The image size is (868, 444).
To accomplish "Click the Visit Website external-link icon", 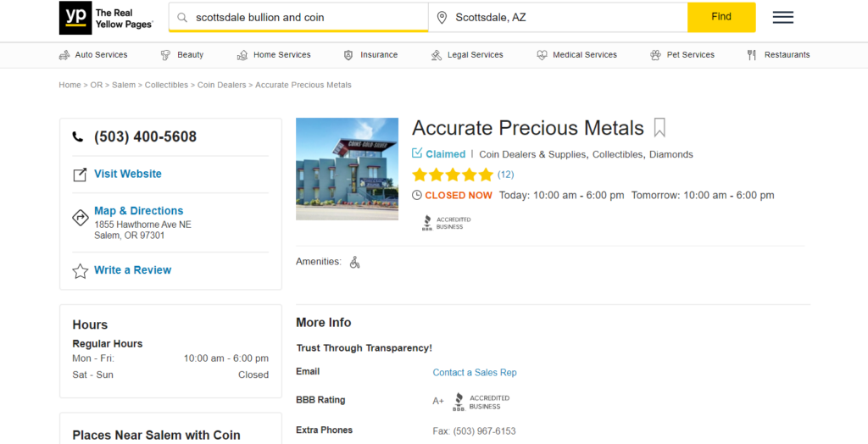I will (x=80, y=175).
